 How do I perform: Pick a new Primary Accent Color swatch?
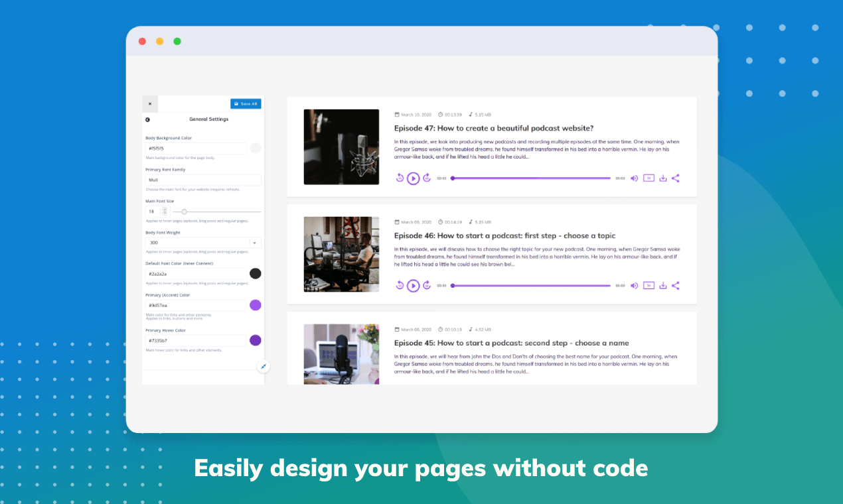pyautogui.click(x=256, y=305)
